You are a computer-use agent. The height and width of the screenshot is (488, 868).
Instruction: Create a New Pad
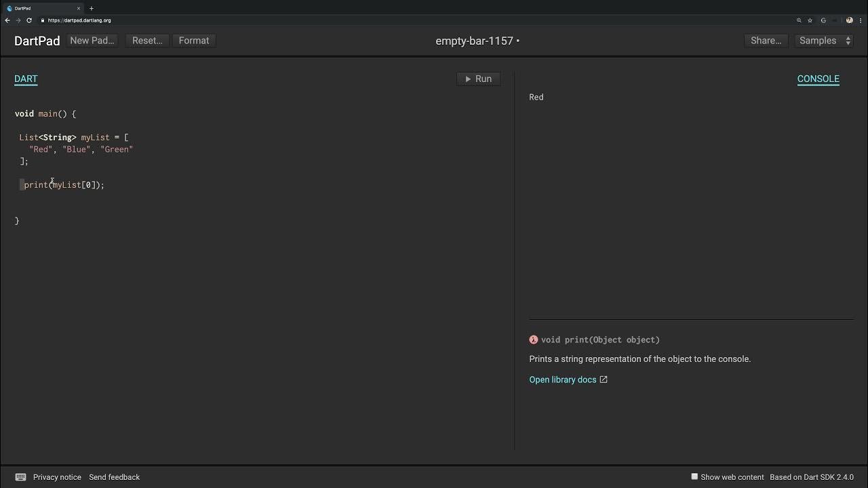pyautogui.click(x=92, y=41)
